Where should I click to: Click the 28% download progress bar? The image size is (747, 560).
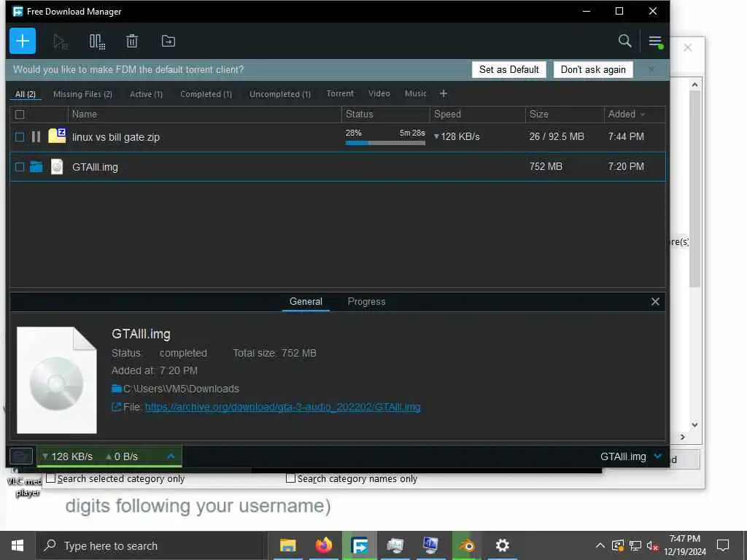click(385, 142)
